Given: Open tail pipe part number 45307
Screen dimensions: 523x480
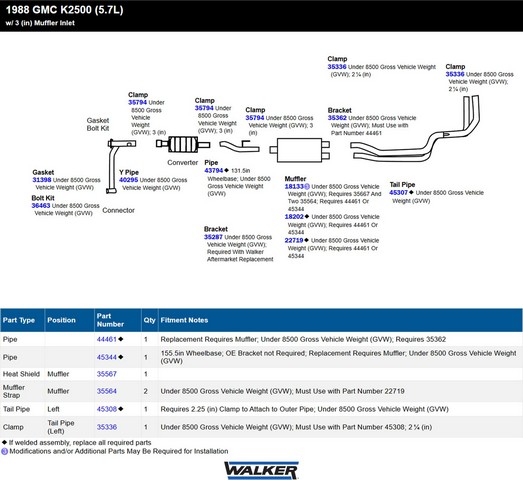Looking at the screenshot, I should pyautogui.click(x=398, y=192).
